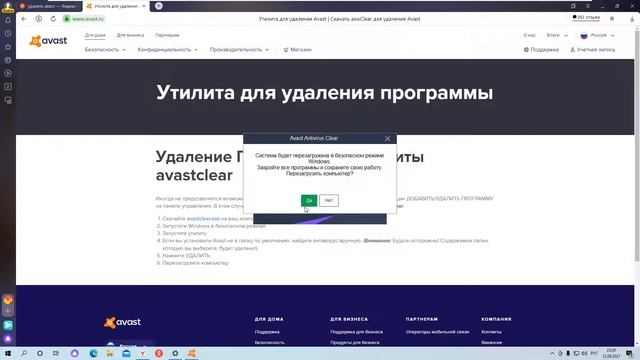Image resolution: width=640 pixels, height=360 pixels.
Task: Open the Settings gear app in the taskbar
Action: 175,353
